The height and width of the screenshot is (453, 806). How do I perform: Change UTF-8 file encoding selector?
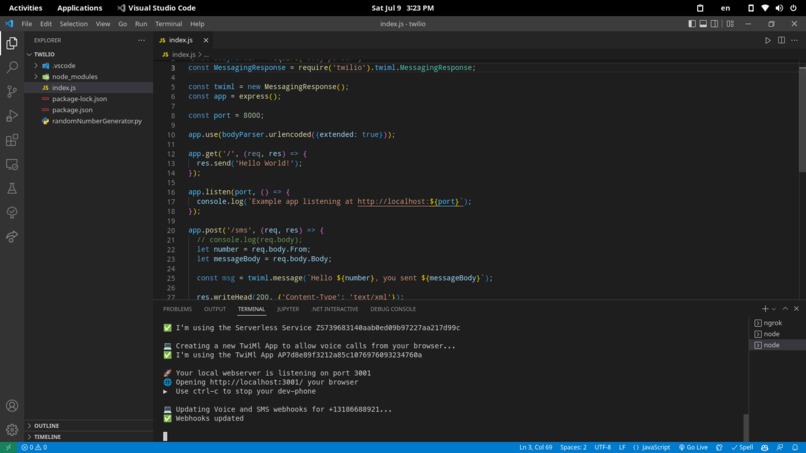click(602, 447)
